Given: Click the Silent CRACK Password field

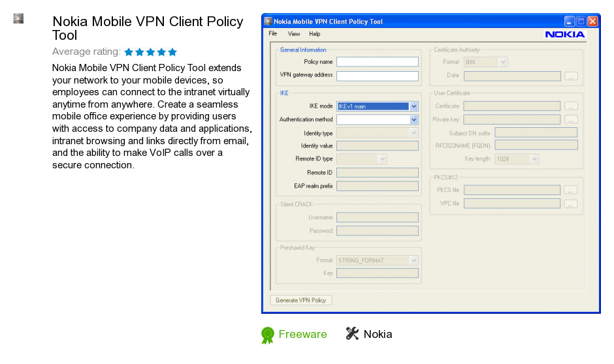Looking at the screenshot, I should tap(377, 231).
